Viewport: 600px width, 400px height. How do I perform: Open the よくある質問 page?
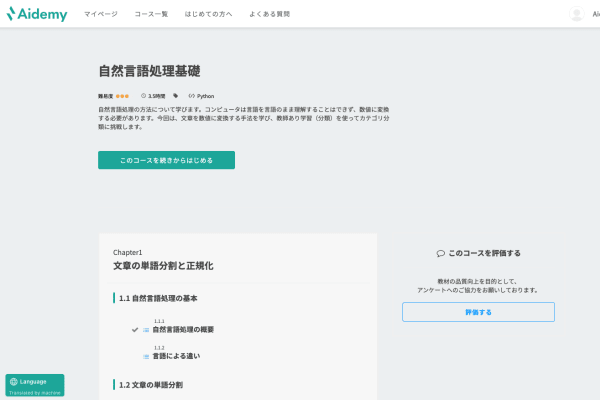[269, 14]
